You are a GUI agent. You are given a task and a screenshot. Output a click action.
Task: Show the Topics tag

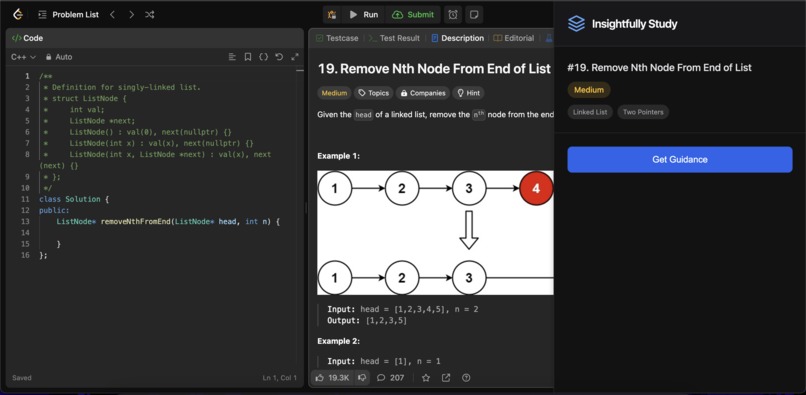pyautogui.click(x=374, y=93)
